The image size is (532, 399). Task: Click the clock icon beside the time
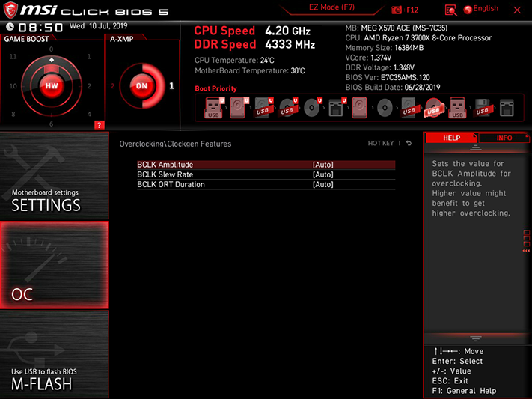click(10, 27)
